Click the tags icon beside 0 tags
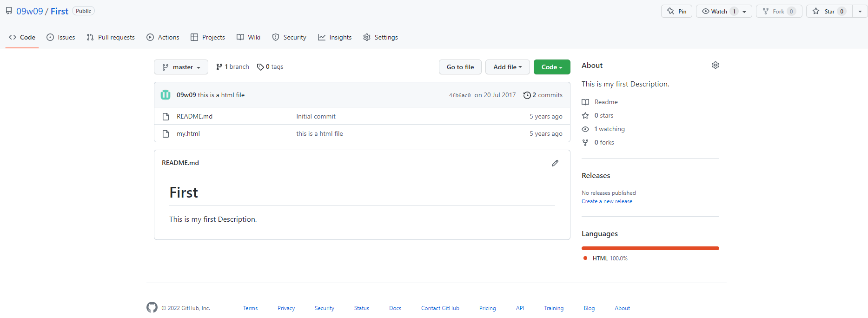The height and width of the screenshot is (318, 868). 260,67
